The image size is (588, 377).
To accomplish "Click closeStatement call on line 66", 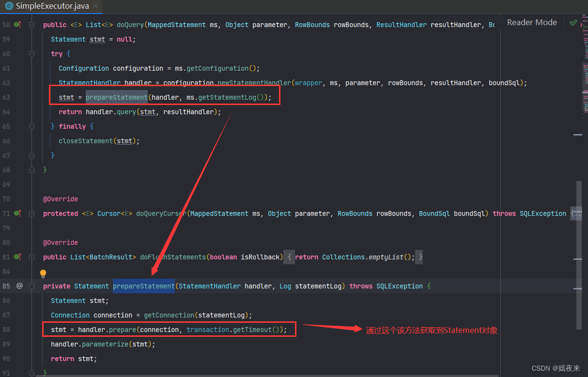I will coord(86,141).
